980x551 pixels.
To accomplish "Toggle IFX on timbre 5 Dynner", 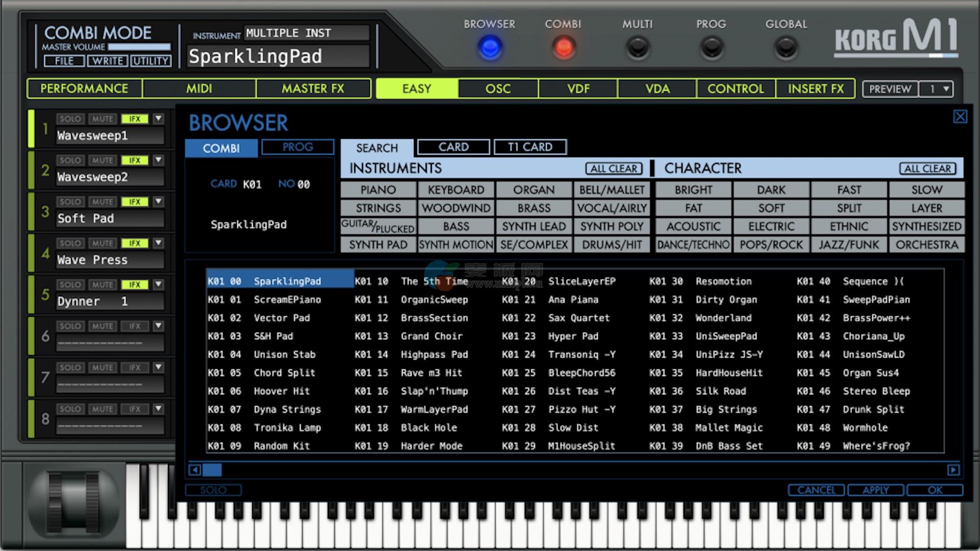I will [x=135, y=285].
